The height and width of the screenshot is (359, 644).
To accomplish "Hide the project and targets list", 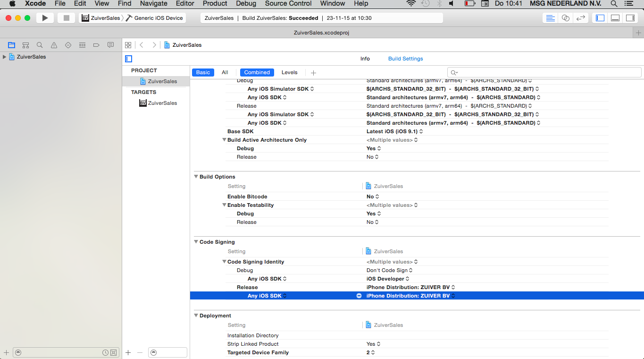I will 128,59.
